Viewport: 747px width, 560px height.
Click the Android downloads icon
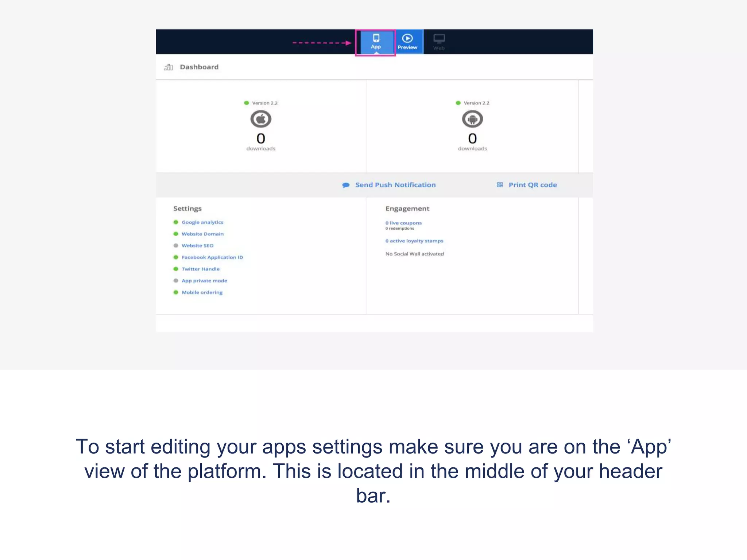[x=472, y=119]
